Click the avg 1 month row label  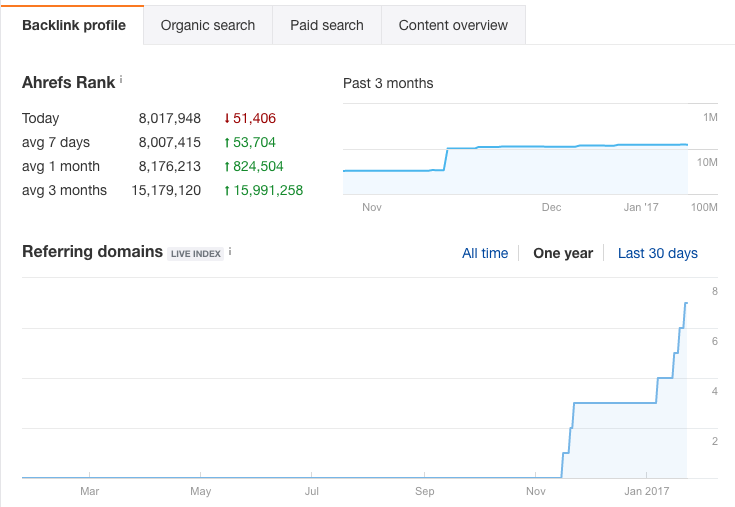click(x=61, y=166)
